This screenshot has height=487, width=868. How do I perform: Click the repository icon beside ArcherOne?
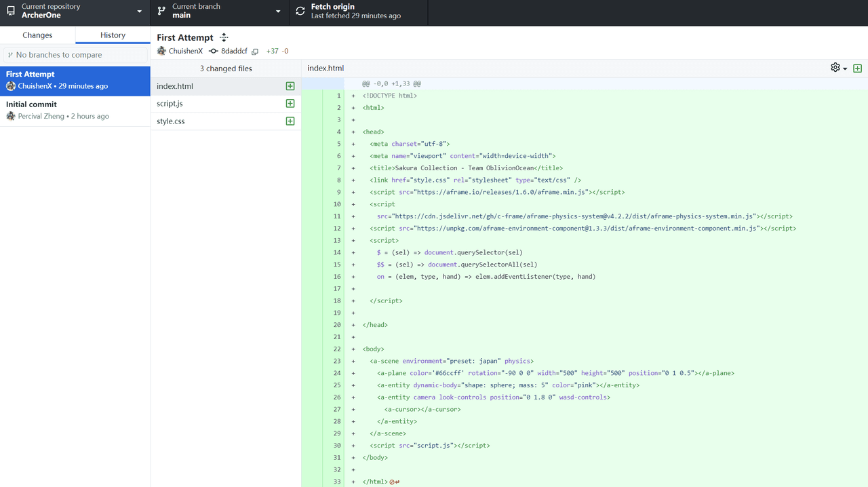[x=11, y=12]
